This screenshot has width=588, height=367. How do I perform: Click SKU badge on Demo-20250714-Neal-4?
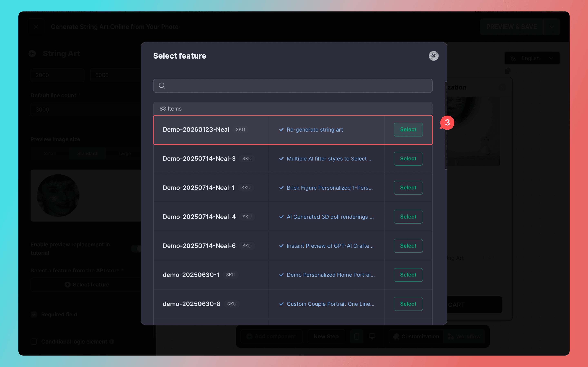click(x=247, y=217)
